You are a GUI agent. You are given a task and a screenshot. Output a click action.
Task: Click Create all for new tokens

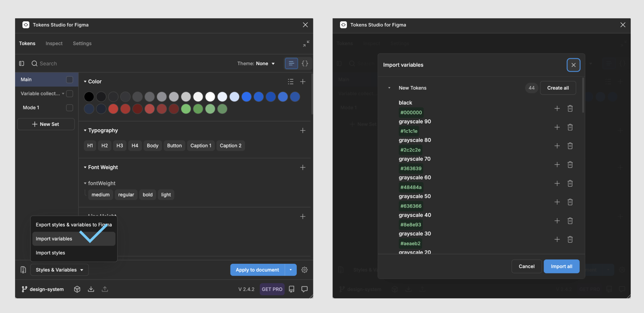pos(558,88)
